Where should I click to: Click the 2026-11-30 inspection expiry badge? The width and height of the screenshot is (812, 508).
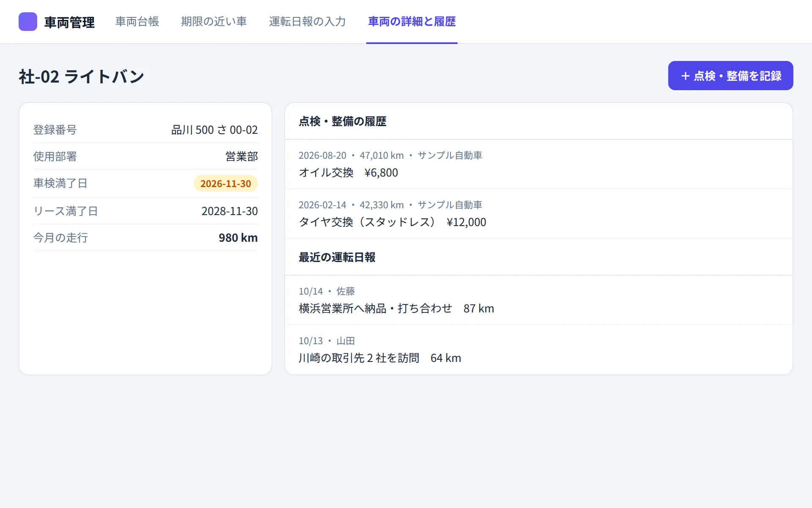226,184
